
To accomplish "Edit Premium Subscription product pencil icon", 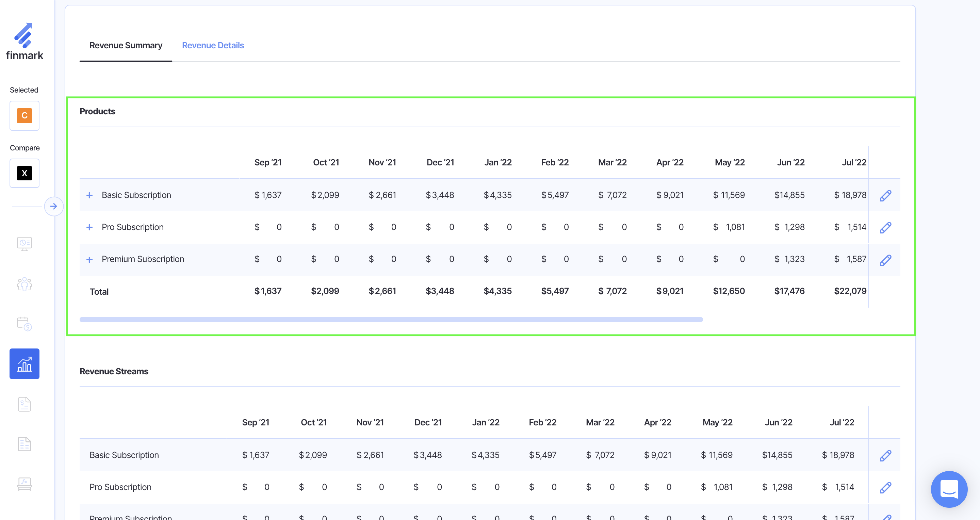I will tap(885, 260).
